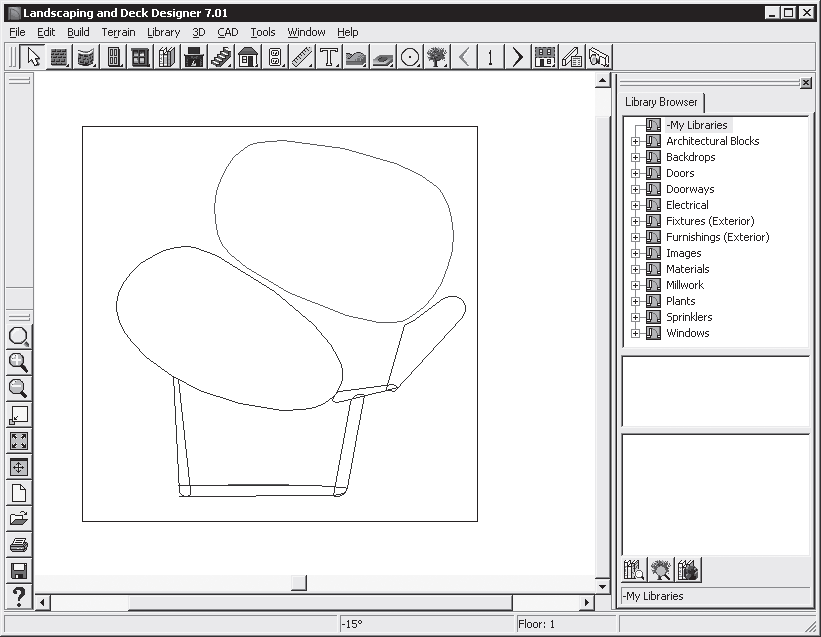This screenshot has width=821, height=637.
Task: Expand the Architectural Blocks node
Action: [635, 141]
